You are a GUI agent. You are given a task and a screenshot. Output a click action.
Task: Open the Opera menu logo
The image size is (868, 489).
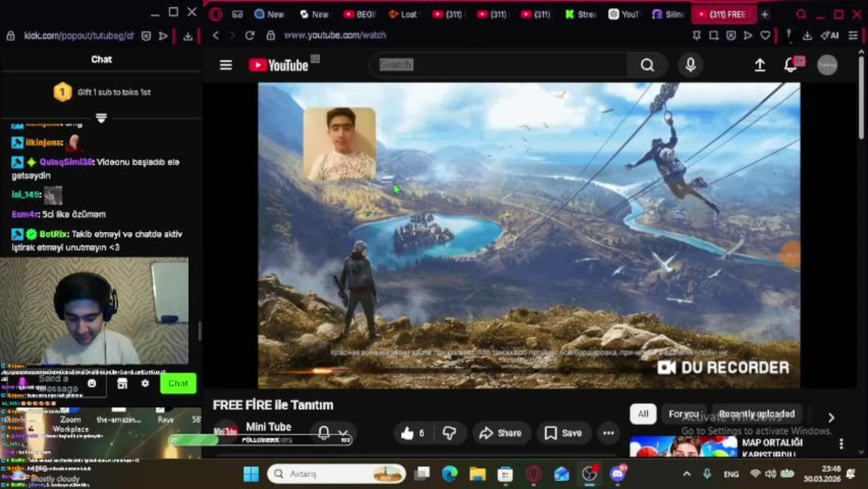(215, 14)
